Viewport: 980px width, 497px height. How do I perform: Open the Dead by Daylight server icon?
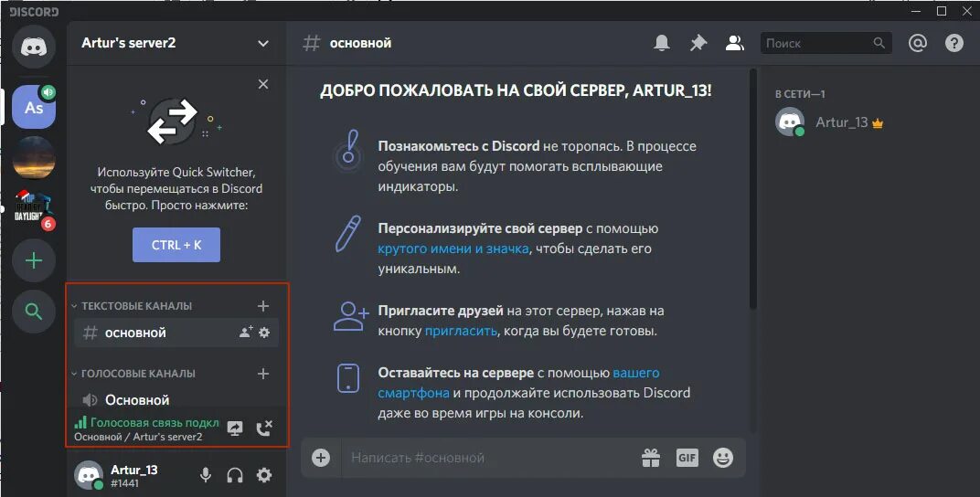tap(34, 208)
